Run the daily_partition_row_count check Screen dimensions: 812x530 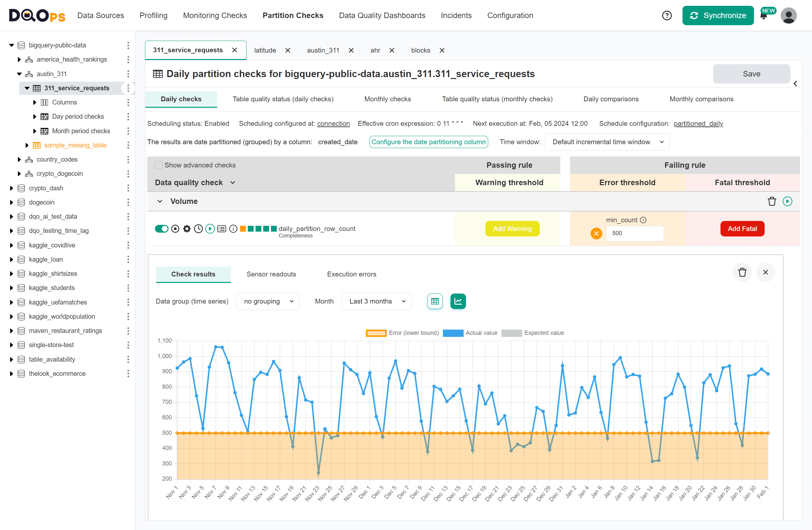click(210, 229)
